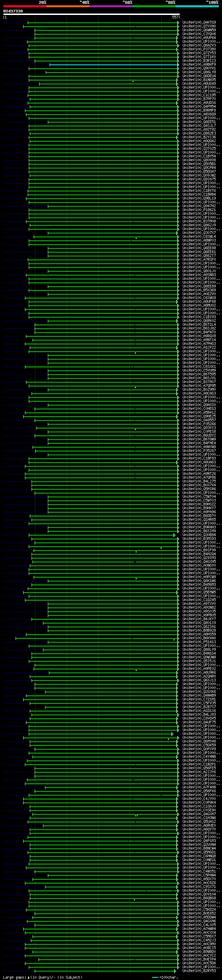Open hit UniRef100_C5WT03

point(199,500)
